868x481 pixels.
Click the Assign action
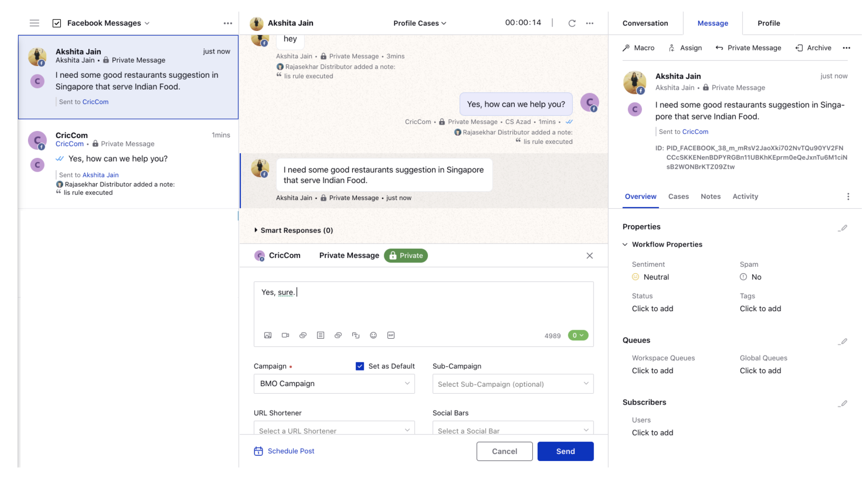(x=685, y=48)
